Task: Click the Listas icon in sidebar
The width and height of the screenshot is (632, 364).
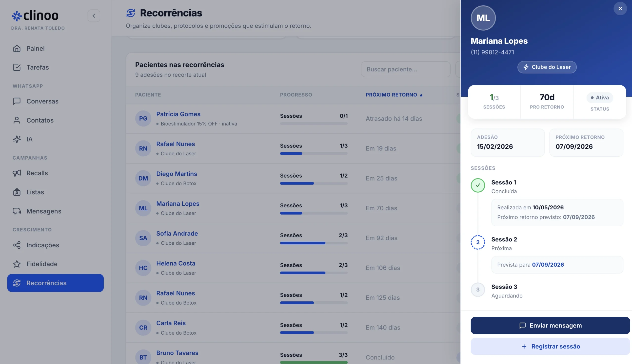Action: [x=17, y=192]
